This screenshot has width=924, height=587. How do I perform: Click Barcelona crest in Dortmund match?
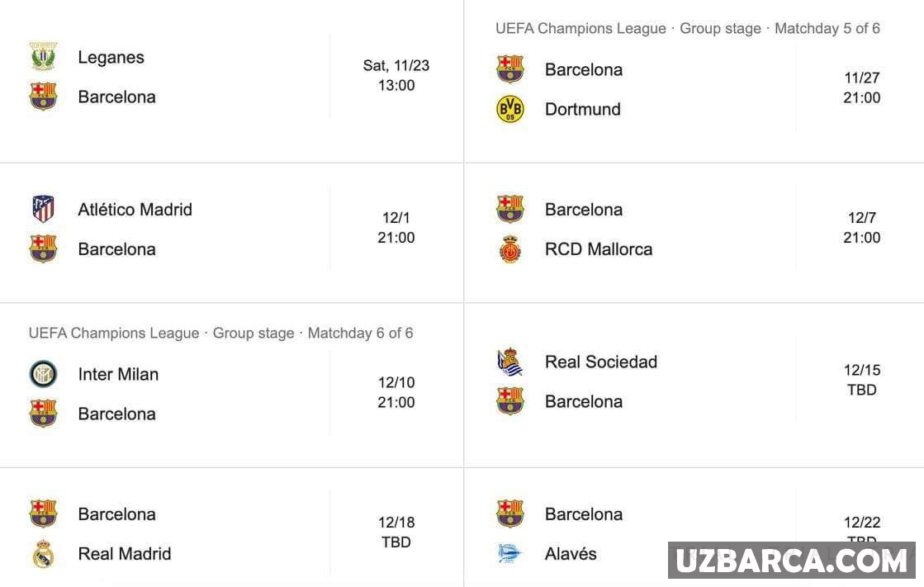(x=509, y=69)
